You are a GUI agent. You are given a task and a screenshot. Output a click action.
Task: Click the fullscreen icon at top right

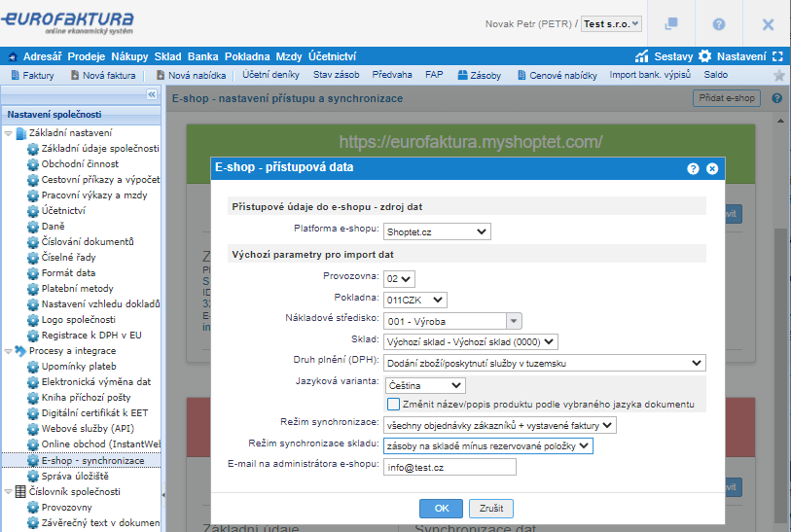point(776,56)
